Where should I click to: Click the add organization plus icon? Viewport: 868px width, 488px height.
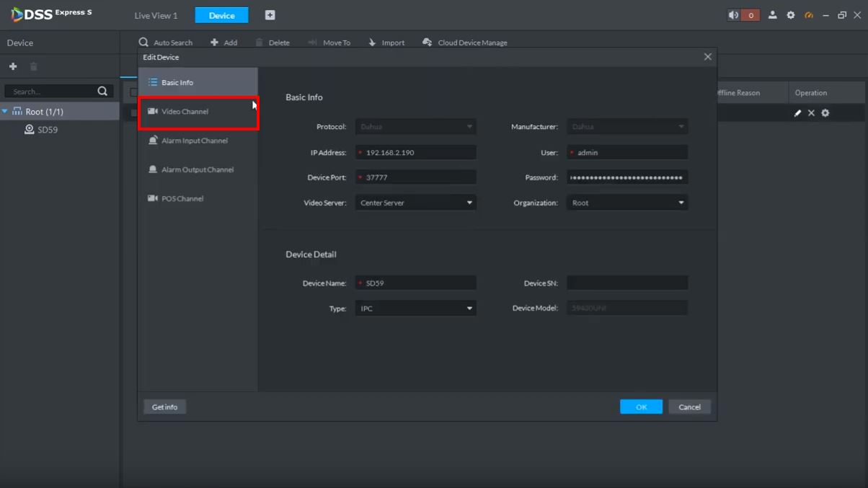pos(13,66)
